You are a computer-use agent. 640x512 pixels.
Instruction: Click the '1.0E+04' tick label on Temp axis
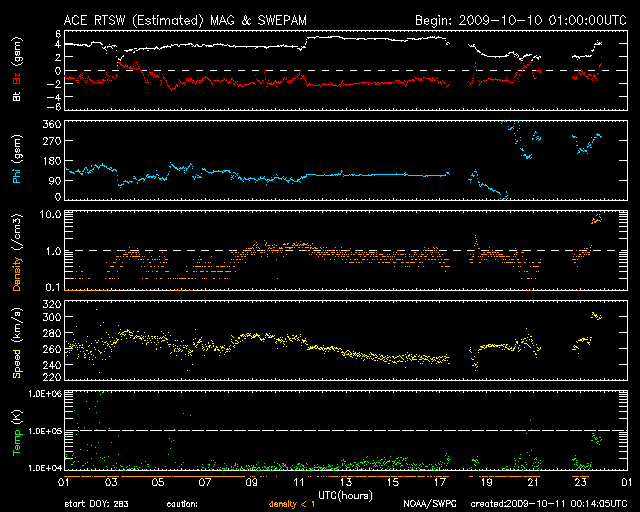point(45,468)
